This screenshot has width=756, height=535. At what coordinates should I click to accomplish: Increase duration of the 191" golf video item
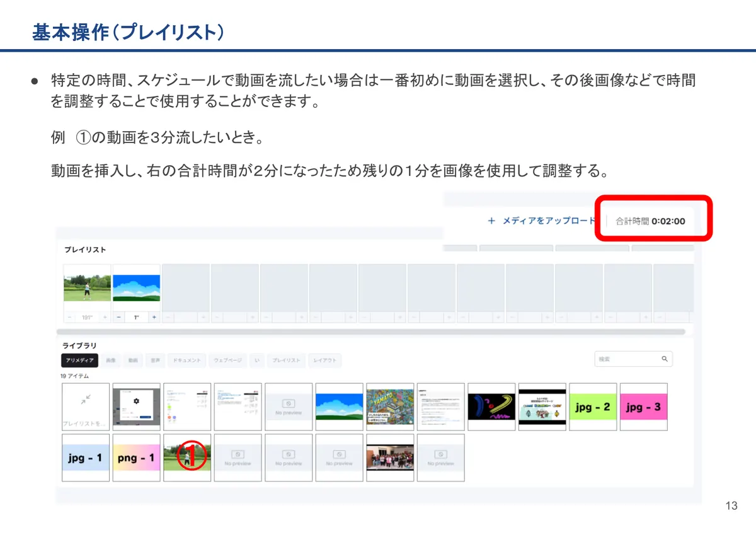pyautogui.click(x=105, y=317)
